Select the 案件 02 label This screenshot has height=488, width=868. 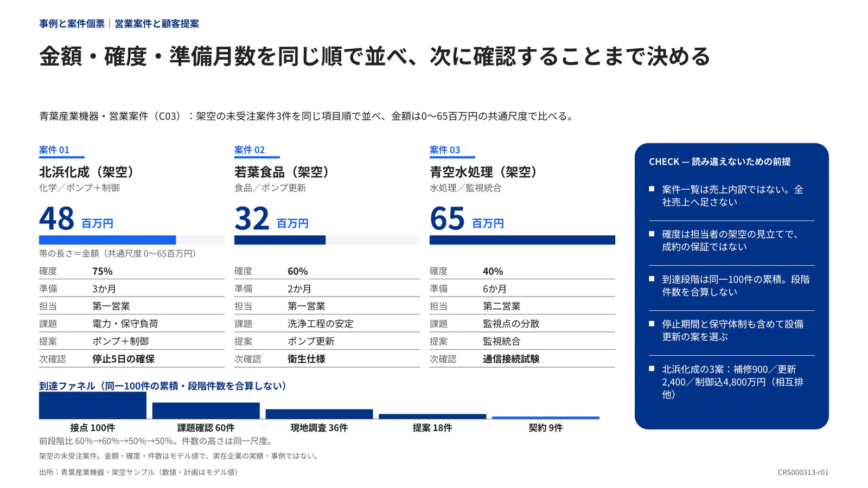coord(250,150)
